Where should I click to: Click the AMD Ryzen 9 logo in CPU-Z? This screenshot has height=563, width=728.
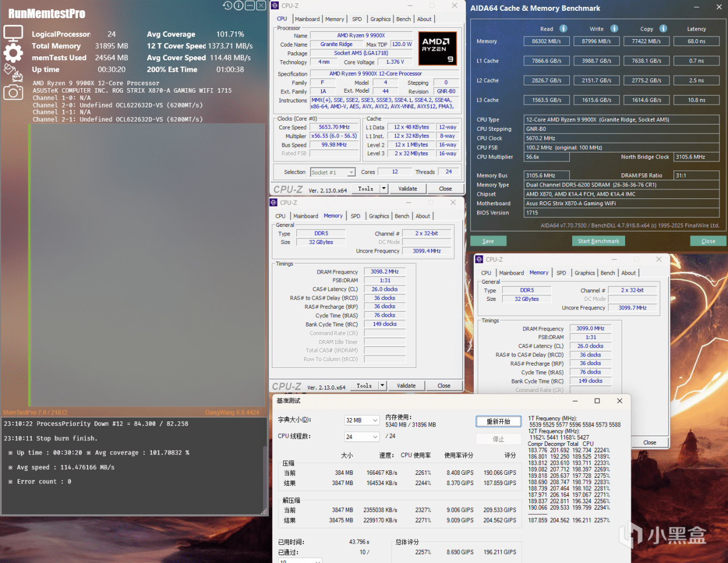[437, 48]
